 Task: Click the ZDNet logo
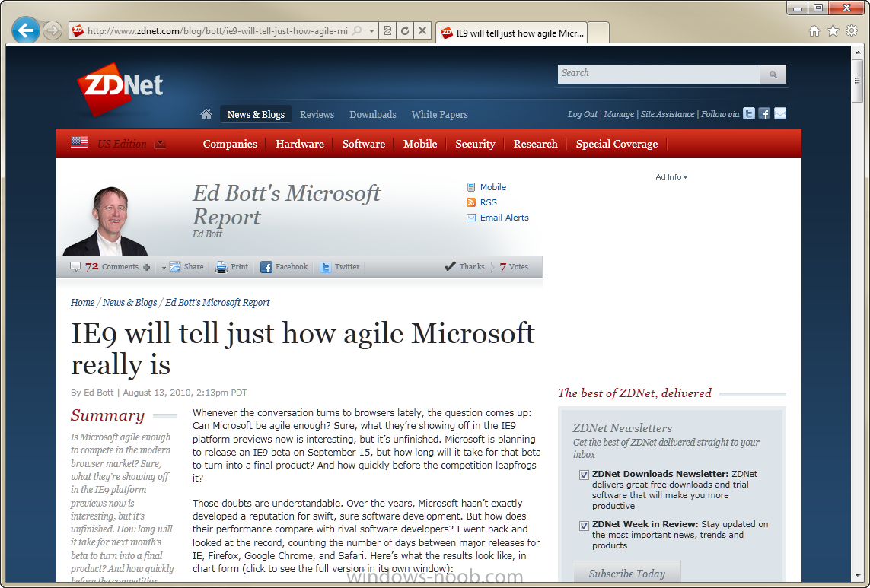pos(120,89)
